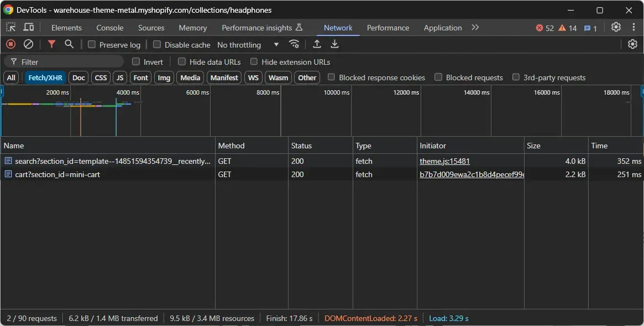Open the DevTools three-dot menu

[x=633, y=27]
